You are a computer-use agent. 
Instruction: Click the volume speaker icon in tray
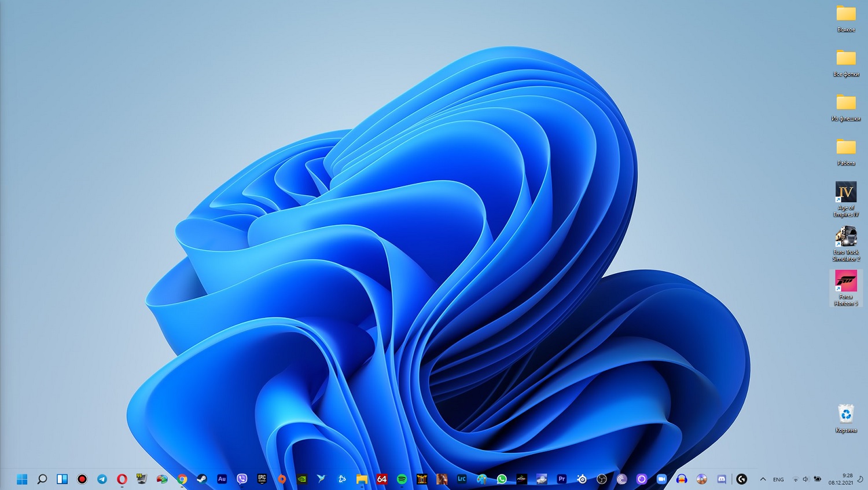point(806,479)
